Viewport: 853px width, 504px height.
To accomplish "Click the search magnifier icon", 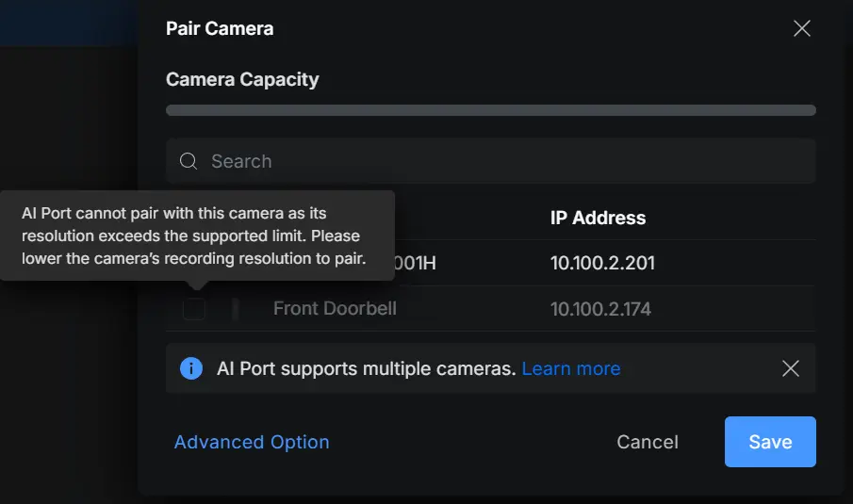I will click(189, 161).
